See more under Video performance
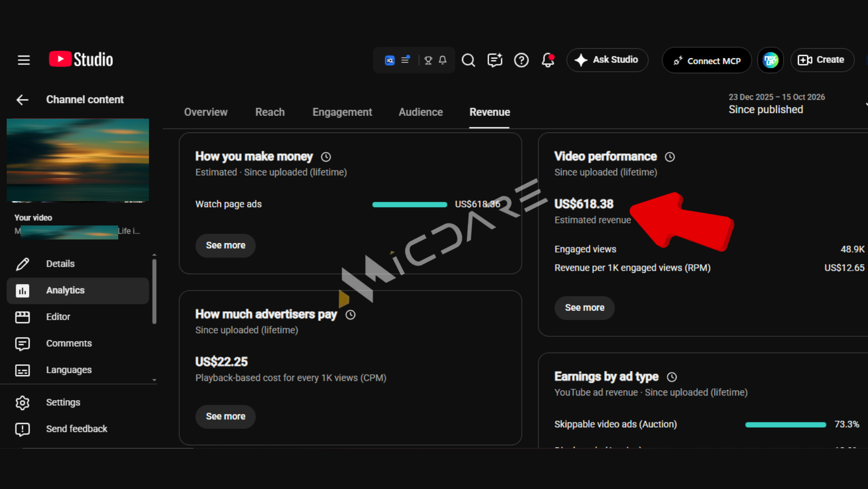Screen dimensions: 868x489 point(585,308)
